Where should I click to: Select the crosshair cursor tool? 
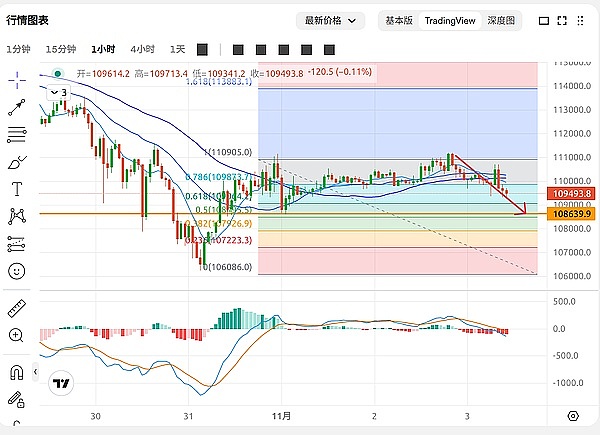17,78
